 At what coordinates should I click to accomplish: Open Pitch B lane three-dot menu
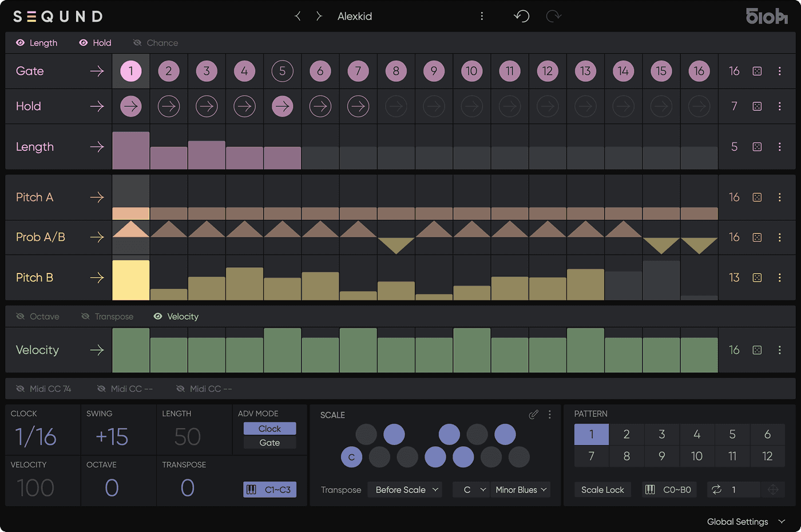[780, 277]
